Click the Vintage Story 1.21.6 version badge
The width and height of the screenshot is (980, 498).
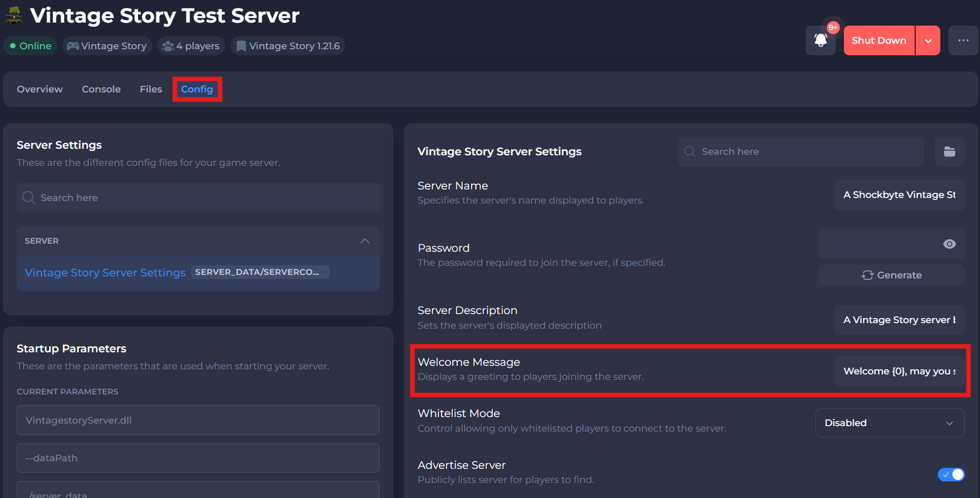288,46
